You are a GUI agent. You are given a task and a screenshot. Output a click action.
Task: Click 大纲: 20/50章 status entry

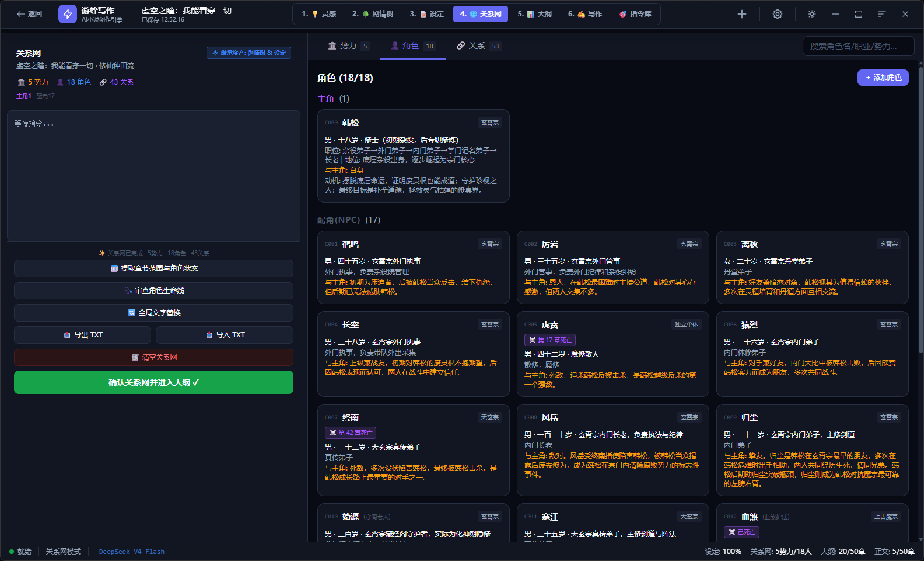point(843,552)
